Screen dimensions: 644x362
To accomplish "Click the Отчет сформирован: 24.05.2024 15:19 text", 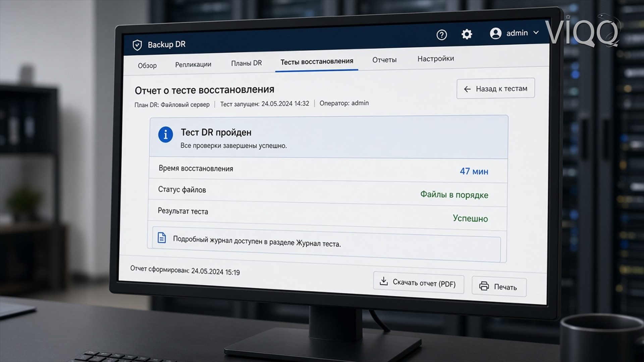I will point(185,270).
